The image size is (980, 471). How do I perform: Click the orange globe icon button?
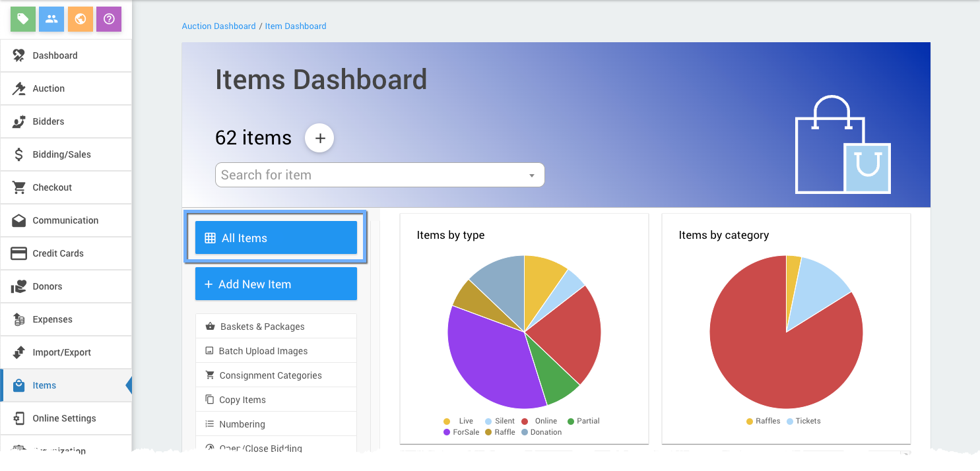81,19
